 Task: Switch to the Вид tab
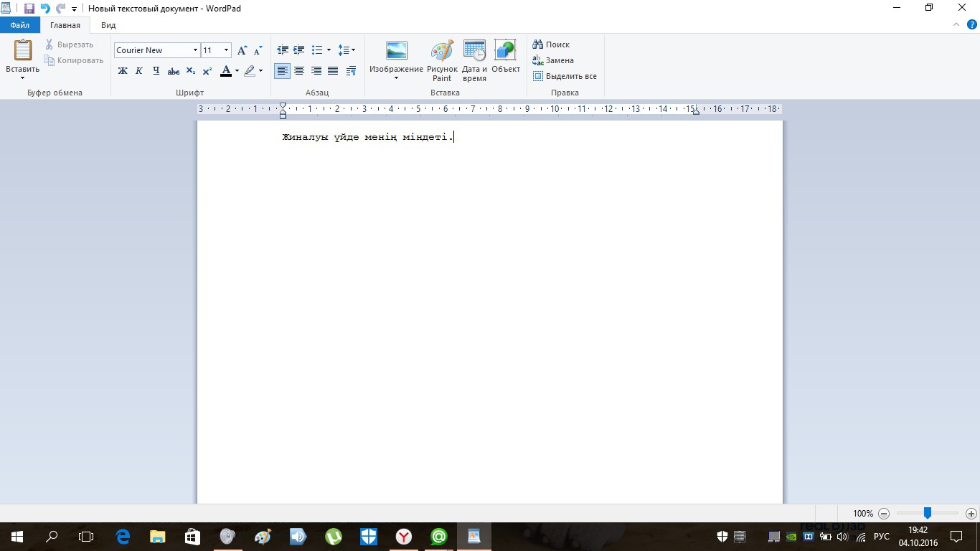click(108, 25)
